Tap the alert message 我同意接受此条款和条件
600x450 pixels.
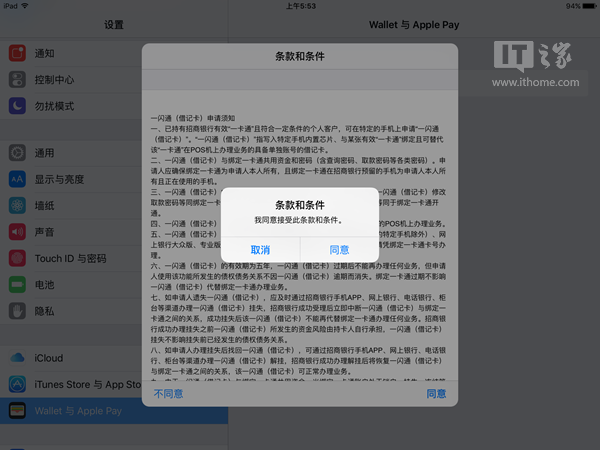click(x=298, y=220)
